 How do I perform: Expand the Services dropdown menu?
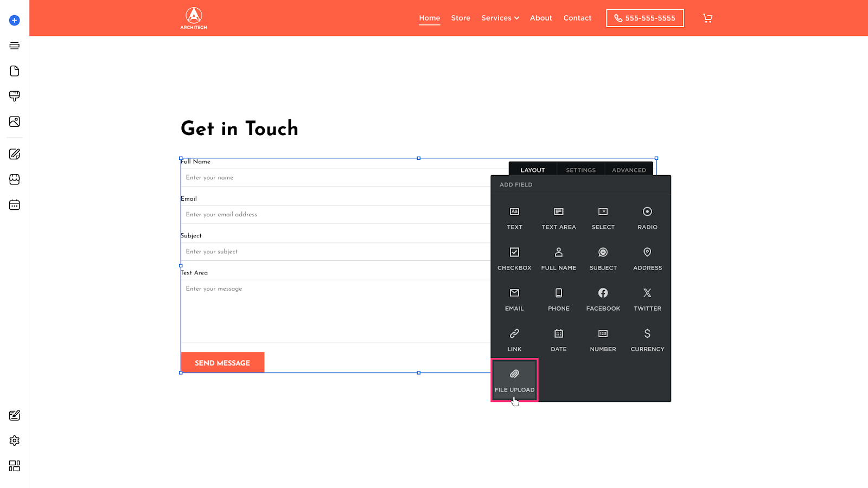(500, 18)
